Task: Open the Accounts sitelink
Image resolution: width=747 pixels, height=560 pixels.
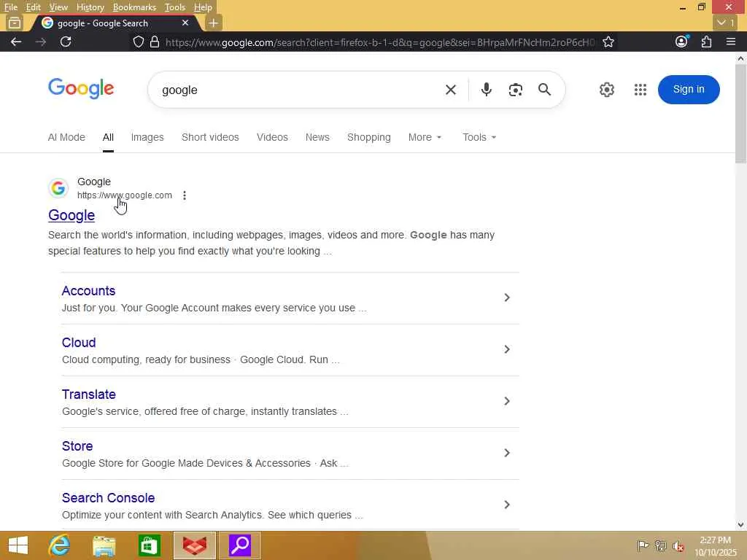Action: 88,290
